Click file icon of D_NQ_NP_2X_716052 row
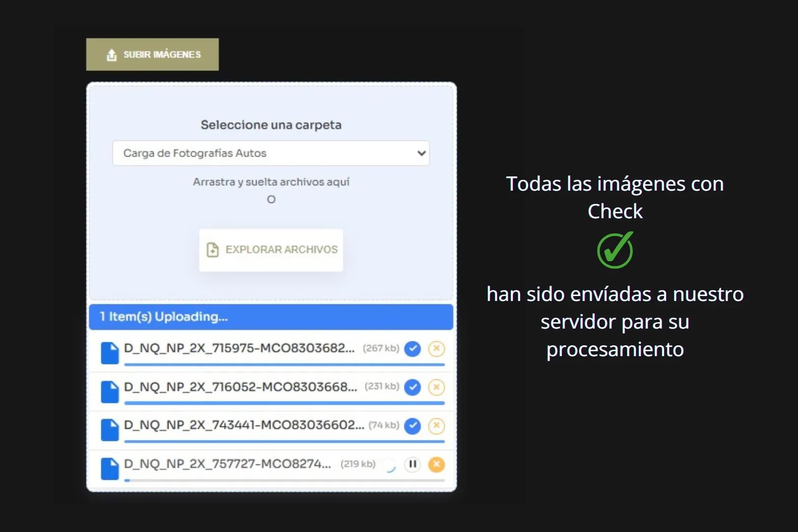Viewport: 798px width, 532px height. [110, 392]
